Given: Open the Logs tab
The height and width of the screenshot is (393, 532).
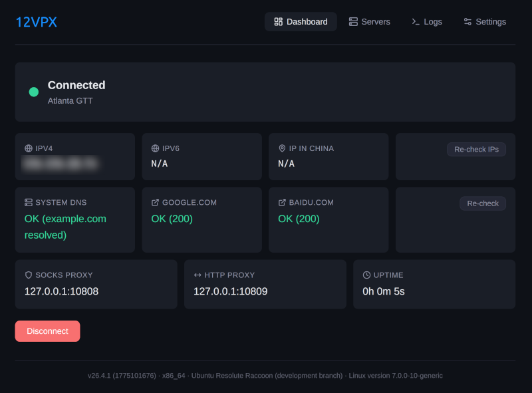Looking at the screenshot, I should pyautogui.click(x=426, y=22).
